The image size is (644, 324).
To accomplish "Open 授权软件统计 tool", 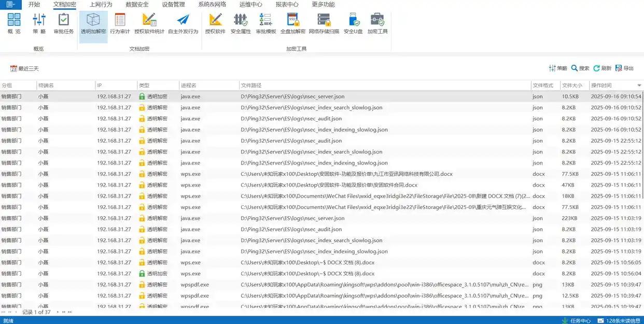I will coord(149,24).
